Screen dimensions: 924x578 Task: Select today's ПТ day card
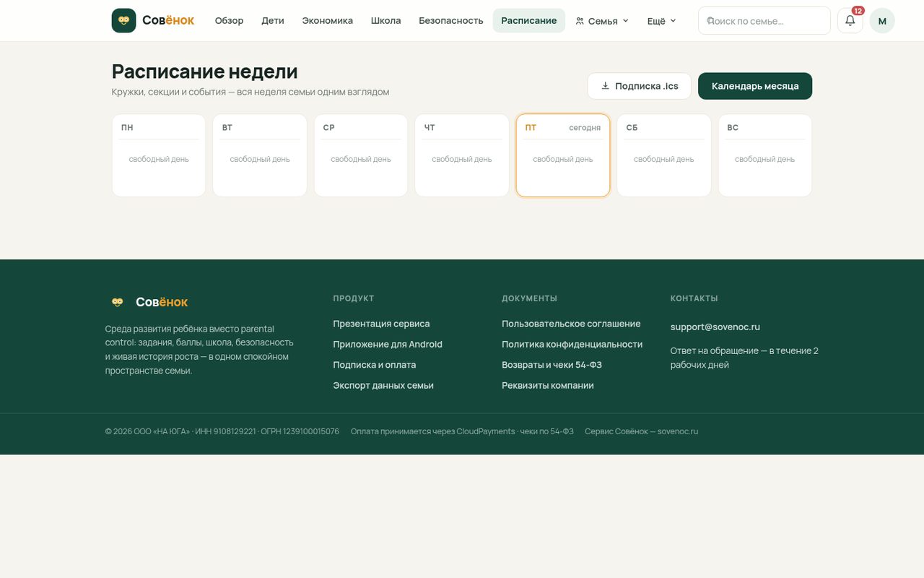pyautogui.click(x=563, y=155)
